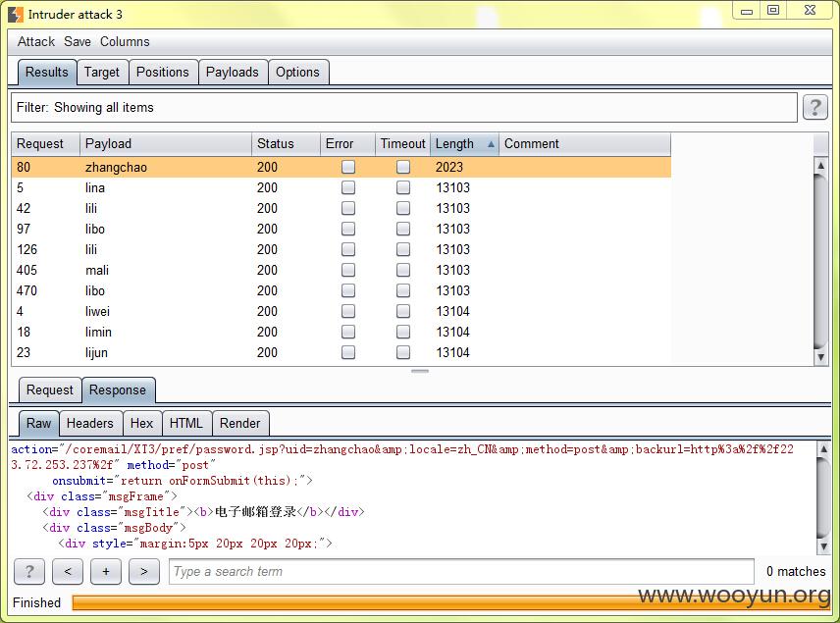Image resolution: width=840 pixels, height=623 pixels.
Task: Click the results table scrollbar thumb
Action: tap(820, 260)
